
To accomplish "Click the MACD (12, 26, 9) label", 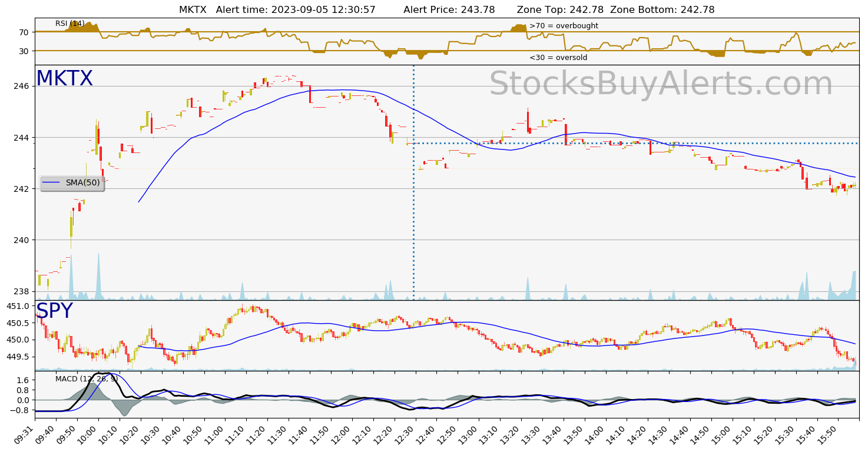I will tap(87, 378).
